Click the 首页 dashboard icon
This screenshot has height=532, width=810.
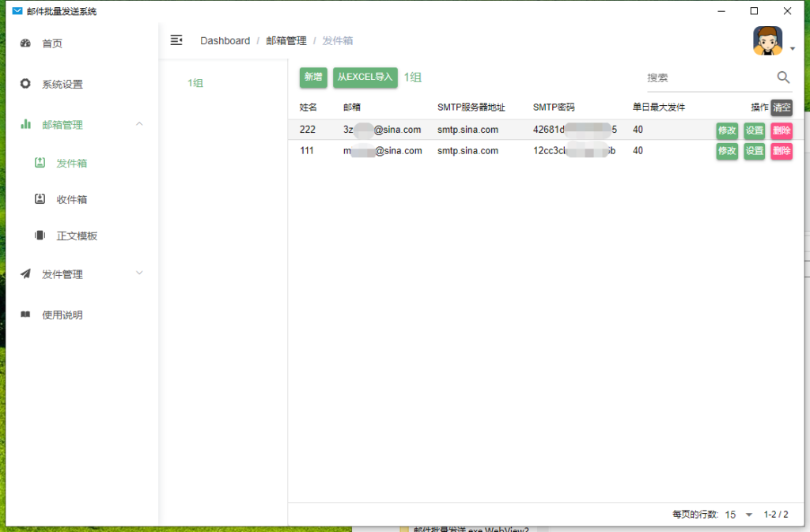coord(25,43)
